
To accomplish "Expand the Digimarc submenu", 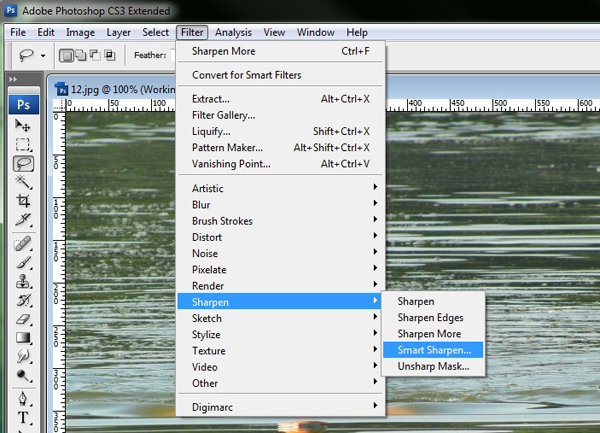I will click(280, 407).
